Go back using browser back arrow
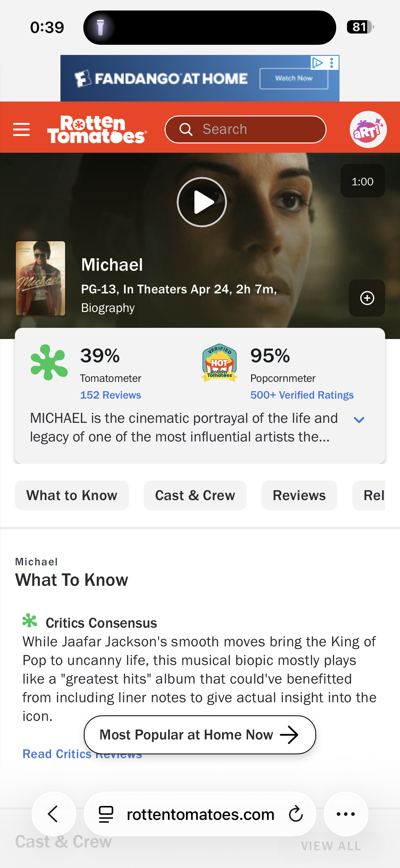 pyautogui.click(x=54, y=814)
